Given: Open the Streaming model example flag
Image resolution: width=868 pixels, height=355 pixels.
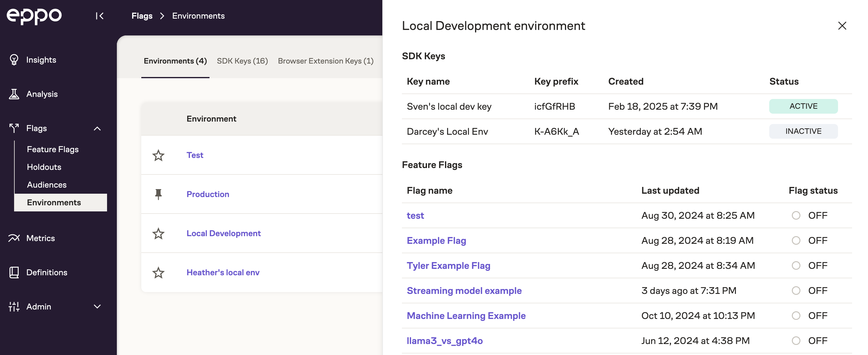Looking at the screenshot, I should [x=464, y=291].
